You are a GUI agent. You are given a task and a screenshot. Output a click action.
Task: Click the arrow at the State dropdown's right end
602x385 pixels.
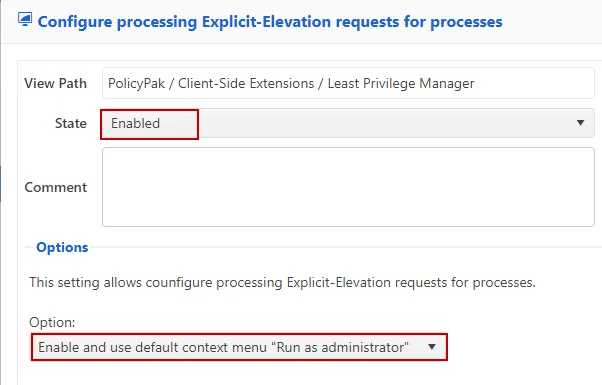click(x=580, y=123)
